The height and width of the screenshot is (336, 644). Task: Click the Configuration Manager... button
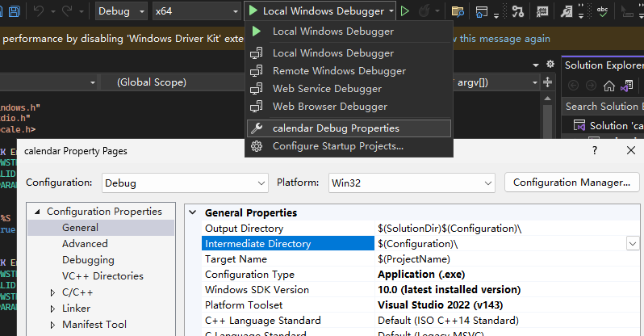(571, 183)
